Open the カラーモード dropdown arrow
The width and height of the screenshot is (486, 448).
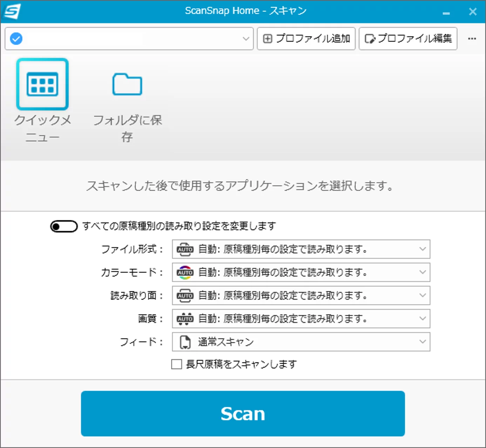[423, 272]
